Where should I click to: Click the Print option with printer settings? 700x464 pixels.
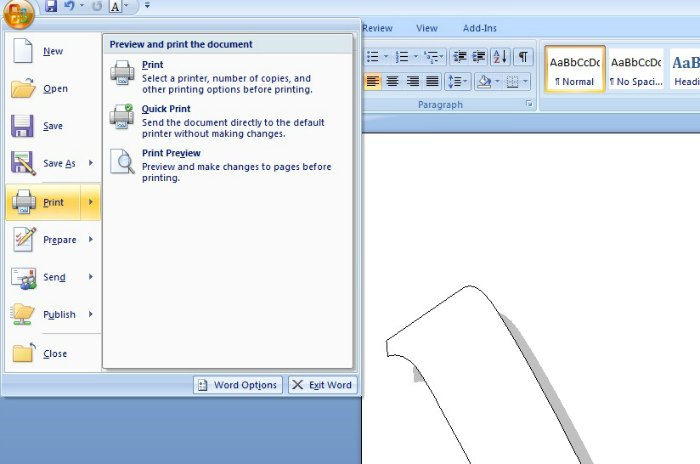pos(228,77)
